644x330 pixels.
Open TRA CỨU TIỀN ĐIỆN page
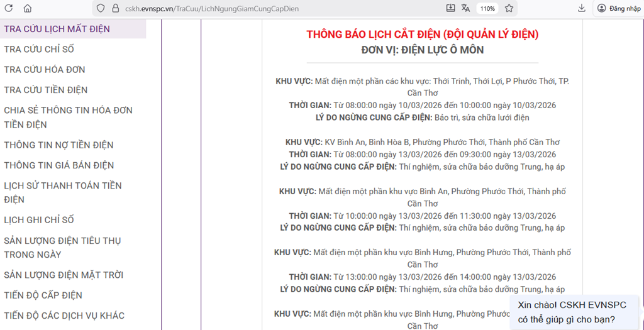coord(46,90)
